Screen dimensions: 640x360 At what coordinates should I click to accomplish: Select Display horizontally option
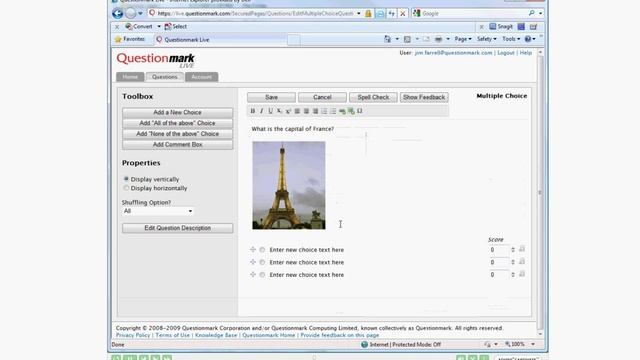(126, 188)
